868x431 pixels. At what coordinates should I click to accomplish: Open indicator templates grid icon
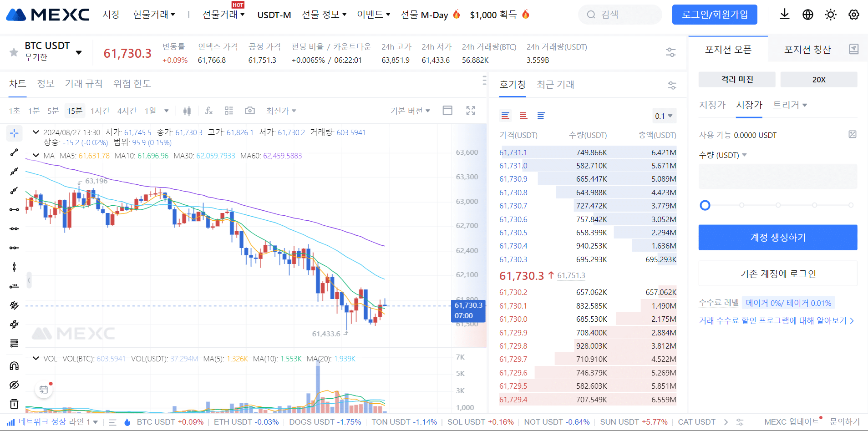pos(229,111)
